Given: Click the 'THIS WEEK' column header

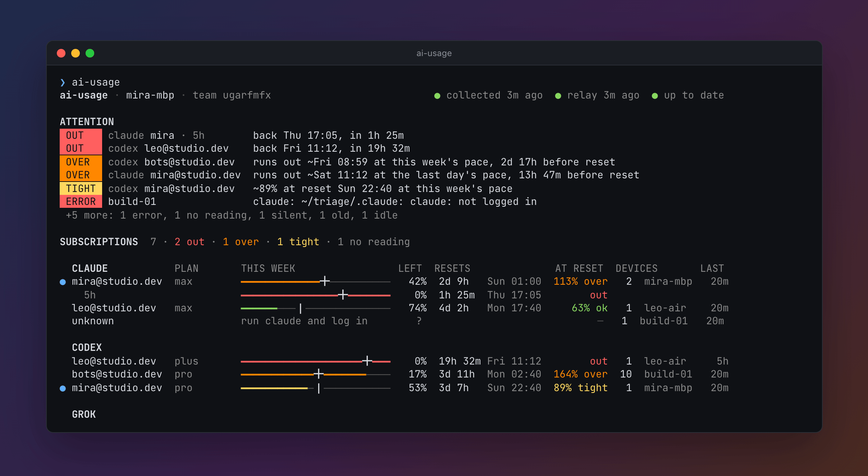Looking at the screenshot, I should point(268,269).
